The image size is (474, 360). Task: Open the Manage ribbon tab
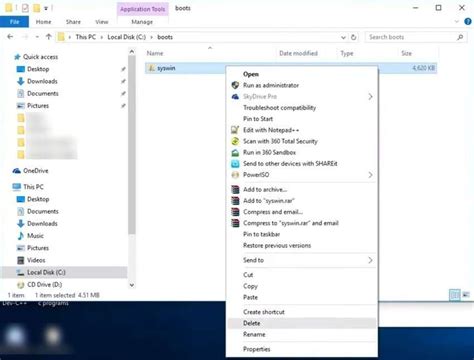coord(142,22)
